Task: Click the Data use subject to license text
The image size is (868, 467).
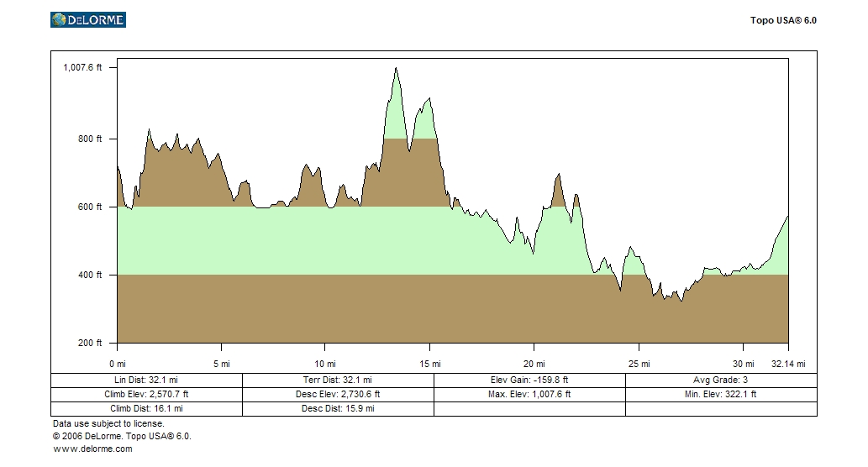Action: tap(108, 424)
